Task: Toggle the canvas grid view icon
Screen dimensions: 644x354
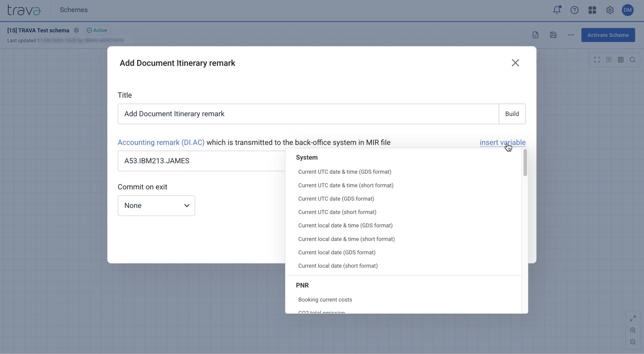Action: click(621, 60)
